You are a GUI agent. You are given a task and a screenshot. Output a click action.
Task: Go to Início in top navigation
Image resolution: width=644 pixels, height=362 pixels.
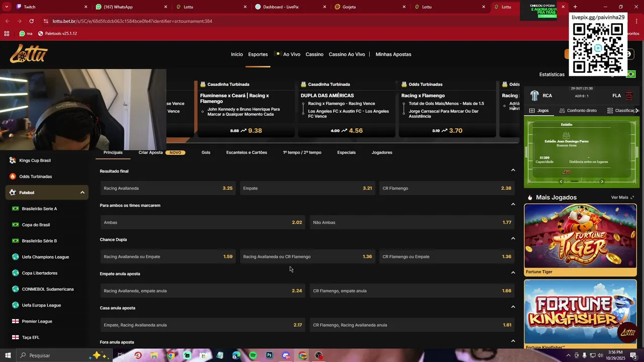(236, 54)
